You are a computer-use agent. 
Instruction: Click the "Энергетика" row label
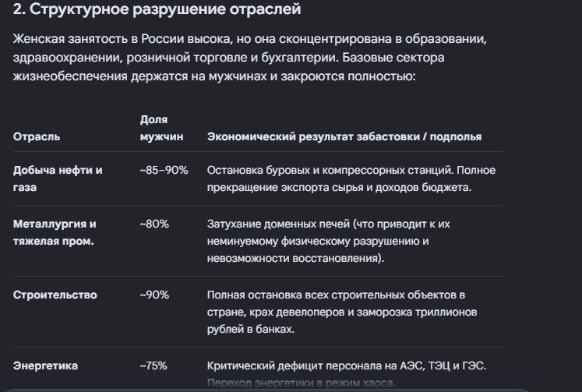point(45,366)
